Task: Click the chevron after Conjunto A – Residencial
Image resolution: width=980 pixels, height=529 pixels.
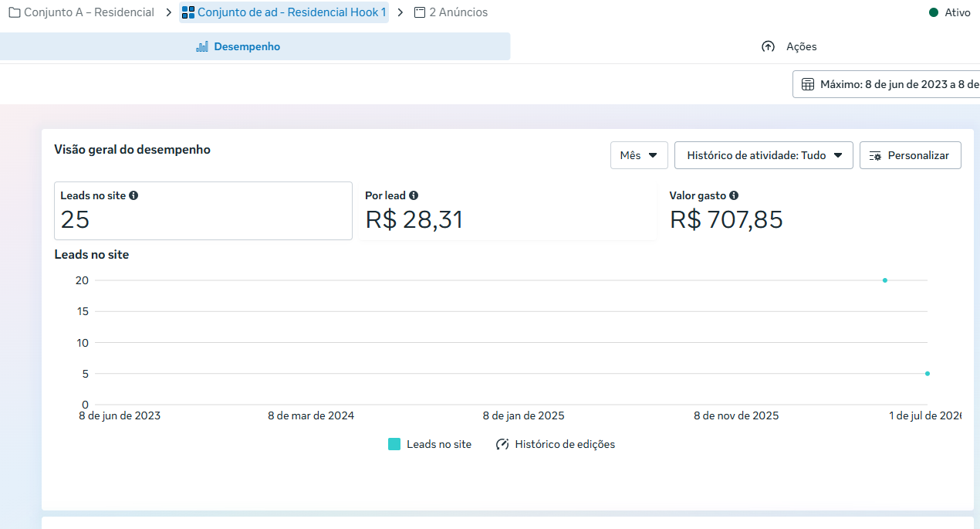Action: pyautogui.click(x=168, y=12)
